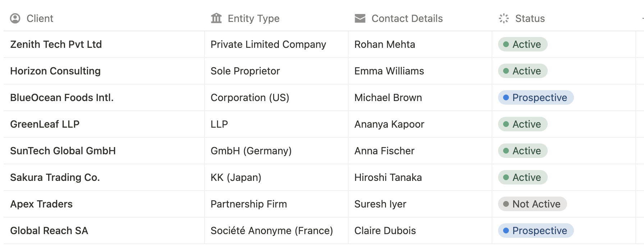Viewport: 644px width, 251px height.
Task: Open the Horizon Consulting client record
Action: (x=55, y=71)
